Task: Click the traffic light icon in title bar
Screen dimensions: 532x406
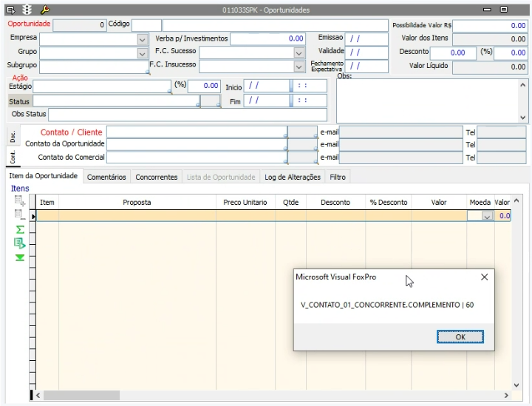Action: click(x=27, y=10)
